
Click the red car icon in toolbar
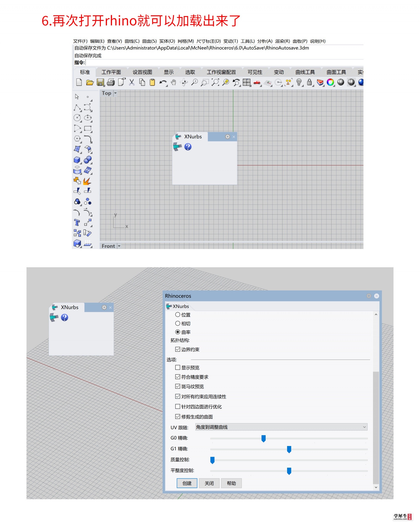pos(257,83)
